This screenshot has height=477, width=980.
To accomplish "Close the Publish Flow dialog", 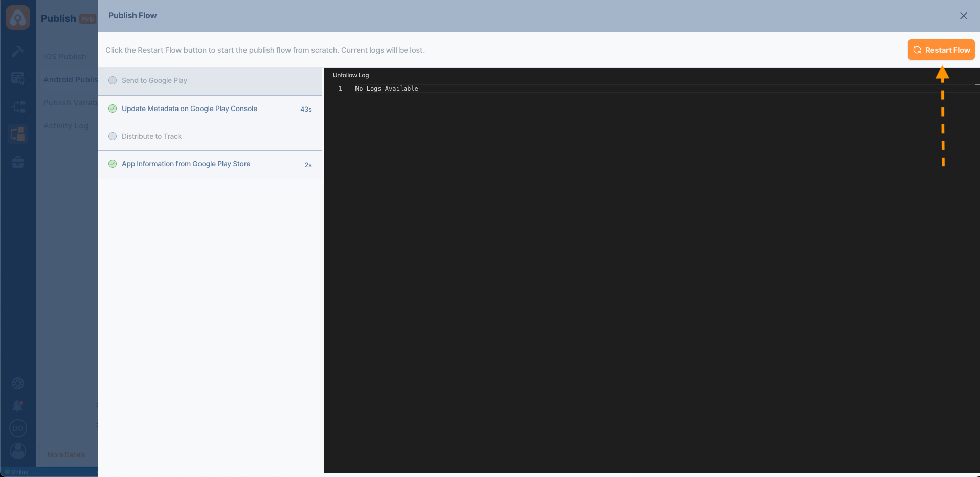I will coord(963,16).
